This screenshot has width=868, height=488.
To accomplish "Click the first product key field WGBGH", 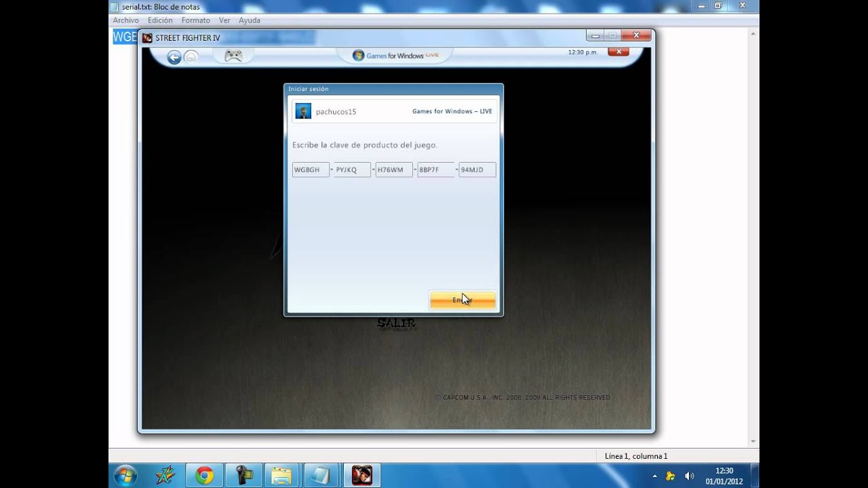I will tap(311, 169).
